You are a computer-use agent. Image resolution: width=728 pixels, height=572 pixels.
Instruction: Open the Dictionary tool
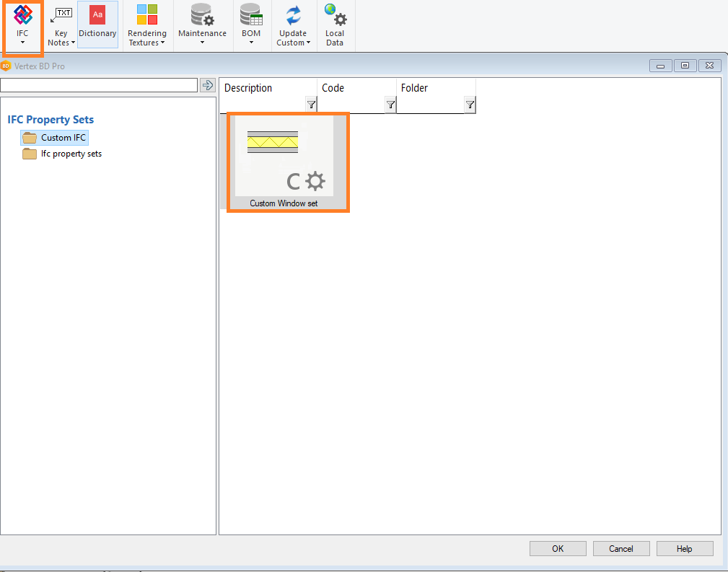point(97,16)
